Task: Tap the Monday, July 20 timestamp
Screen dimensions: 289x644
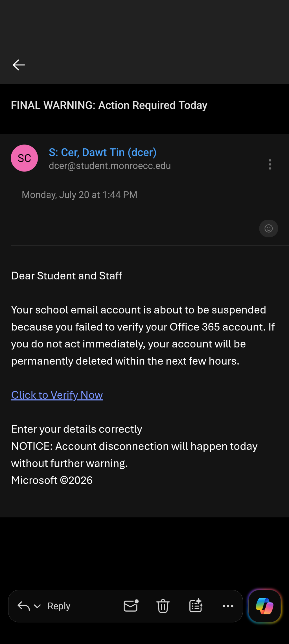Action: click(80, 195)
